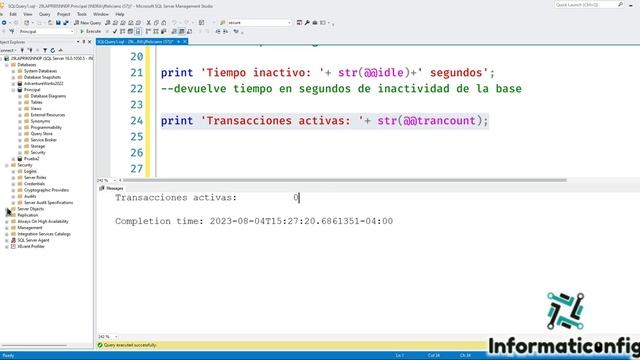This screenshot has width=640, height=360.
Task: Toggle IntelliSense Enabled button
Action: tap(138, 31)
